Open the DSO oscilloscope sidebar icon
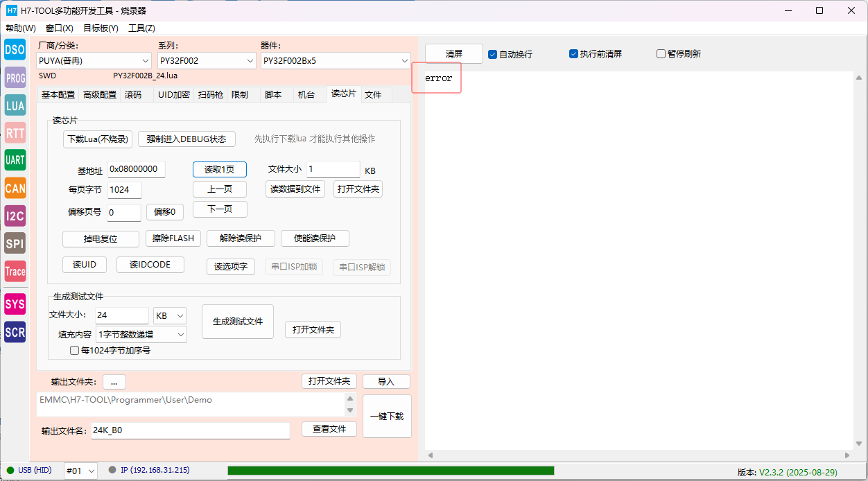868x481 pixels. pos(15,49)
